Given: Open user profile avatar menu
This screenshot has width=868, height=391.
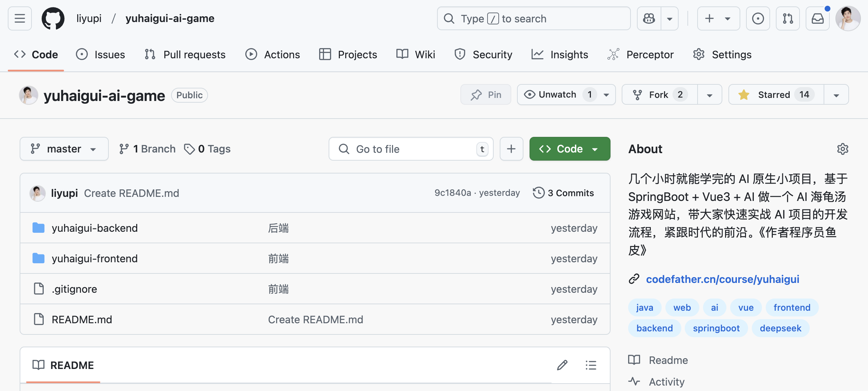Looking at the screenshot, I should point(848,19).
